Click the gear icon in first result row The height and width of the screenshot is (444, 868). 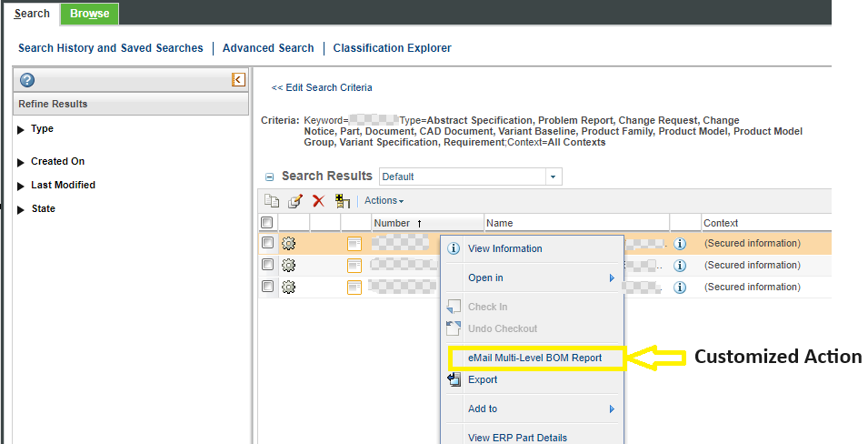pyautogui.click(x=289, y=243)
